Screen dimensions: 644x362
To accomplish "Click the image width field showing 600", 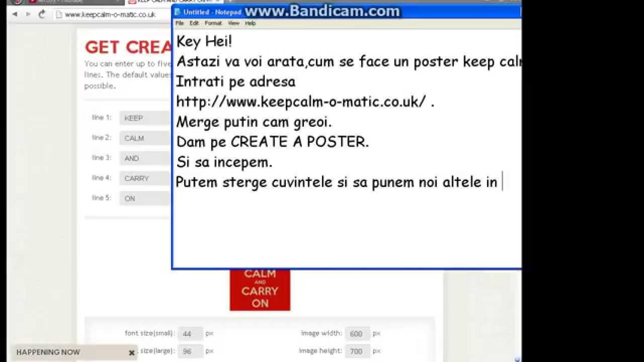I will (x=357, y=334).
